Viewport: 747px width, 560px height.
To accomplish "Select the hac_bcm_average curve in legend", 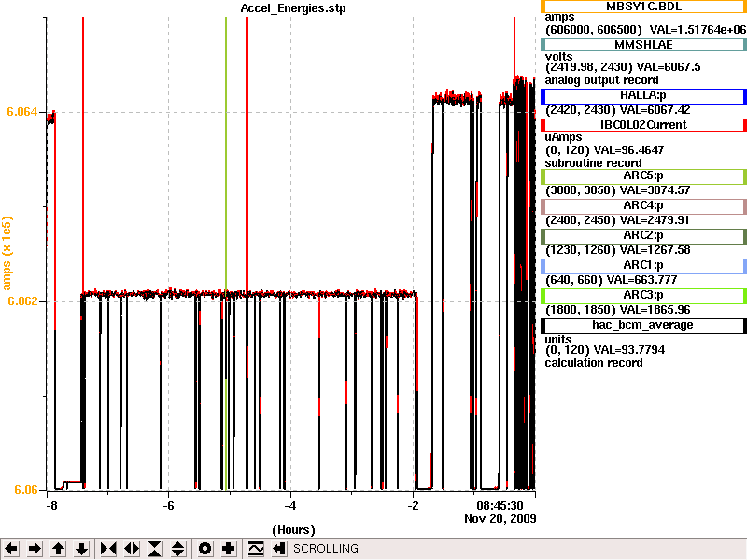I will pos(643,325).
